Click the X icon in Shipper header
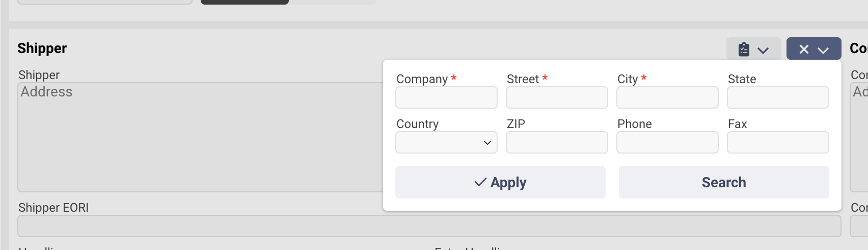The image size is (868, 250). pyautogui.click(x=804, y=49)
